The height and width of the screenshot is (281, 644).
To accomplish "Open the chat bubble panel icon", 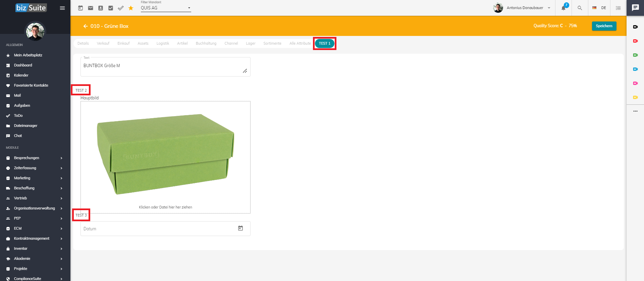I will (x=635, y=8).
